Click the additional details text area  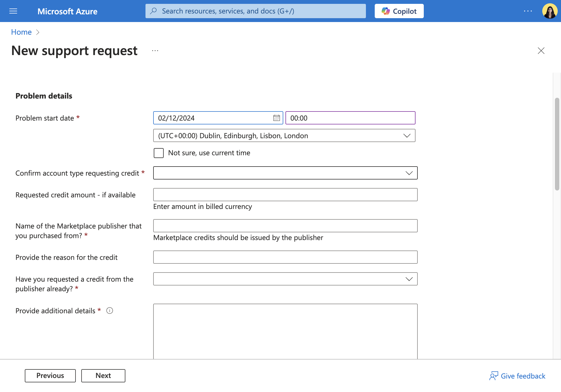285,331
